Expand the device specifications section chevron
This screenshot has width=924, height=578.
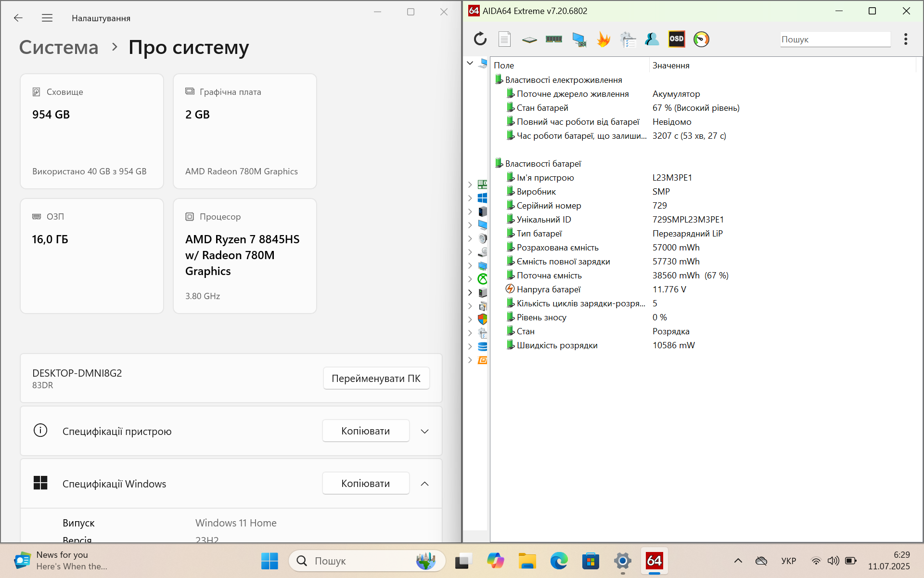click(424, 431)
